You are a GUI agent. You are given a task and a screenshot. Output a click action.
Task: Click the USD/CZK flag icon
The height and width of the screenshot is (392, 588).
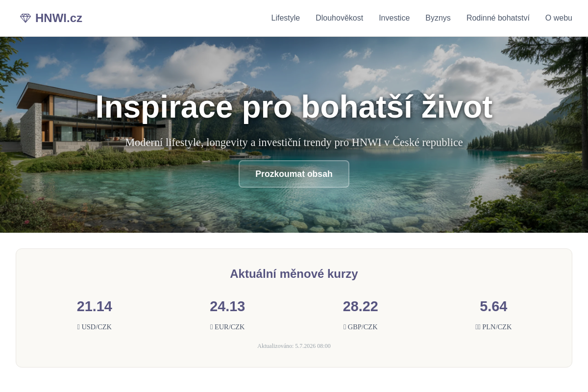tap(78, 327)
